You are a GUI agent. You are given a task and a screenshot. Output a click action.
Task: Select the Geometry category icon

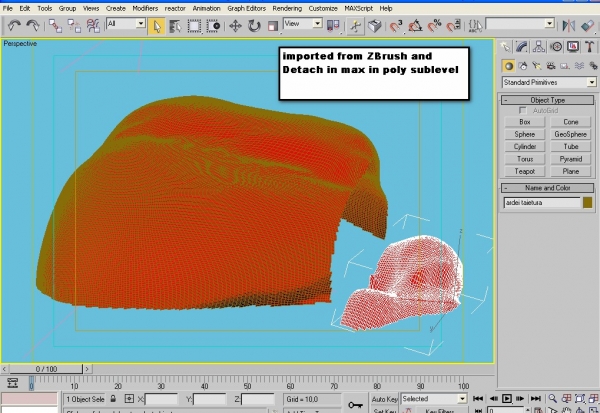coord(509,66)
